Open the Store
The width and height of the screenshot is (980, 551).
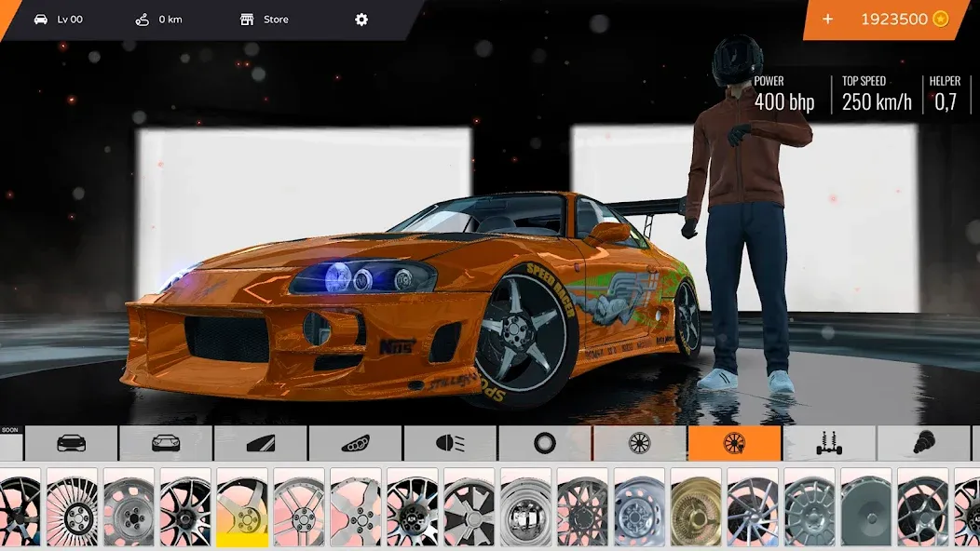coord(264,19)
